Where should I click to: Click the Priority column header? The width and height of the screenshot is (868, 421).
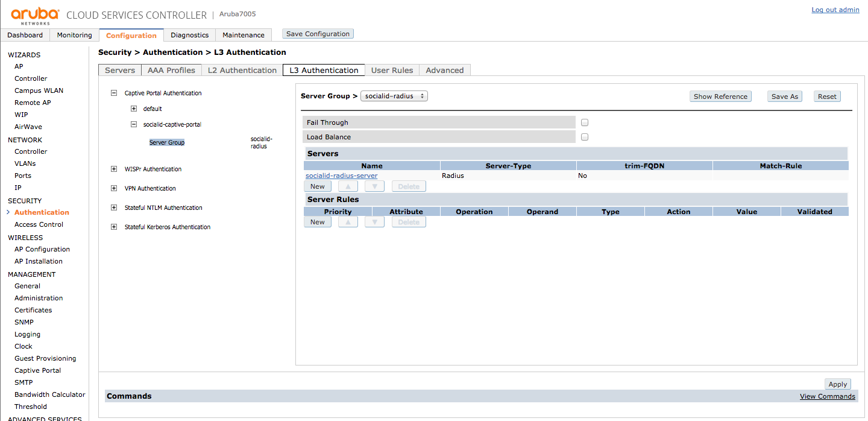point(338,212)
